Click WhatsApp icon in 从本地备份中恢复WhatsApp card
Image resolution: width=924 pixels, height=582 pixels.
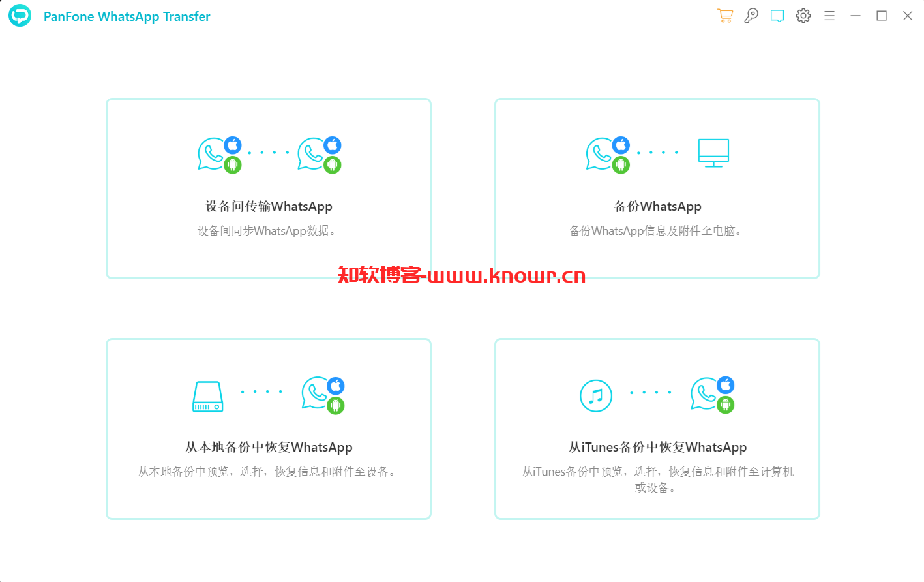(323, 395)
